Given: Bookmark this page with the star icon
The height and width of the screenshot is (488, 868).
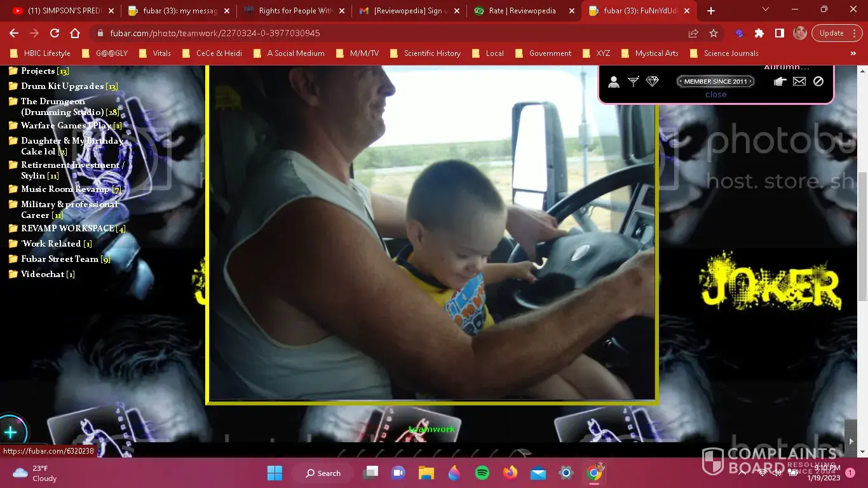Looking at the screenshot, I should coord(714,33).
